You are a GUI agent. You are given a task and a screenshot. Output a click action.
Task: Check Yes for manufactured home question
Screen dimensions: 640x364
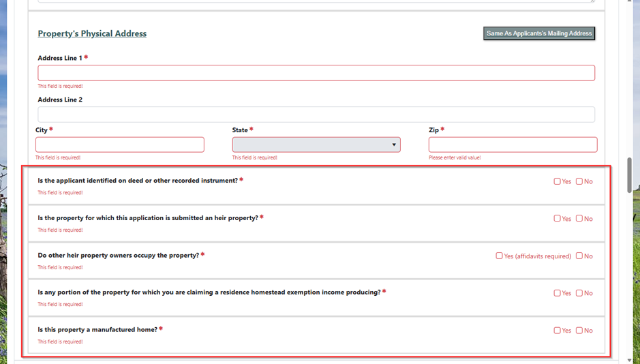coord(557,331)
